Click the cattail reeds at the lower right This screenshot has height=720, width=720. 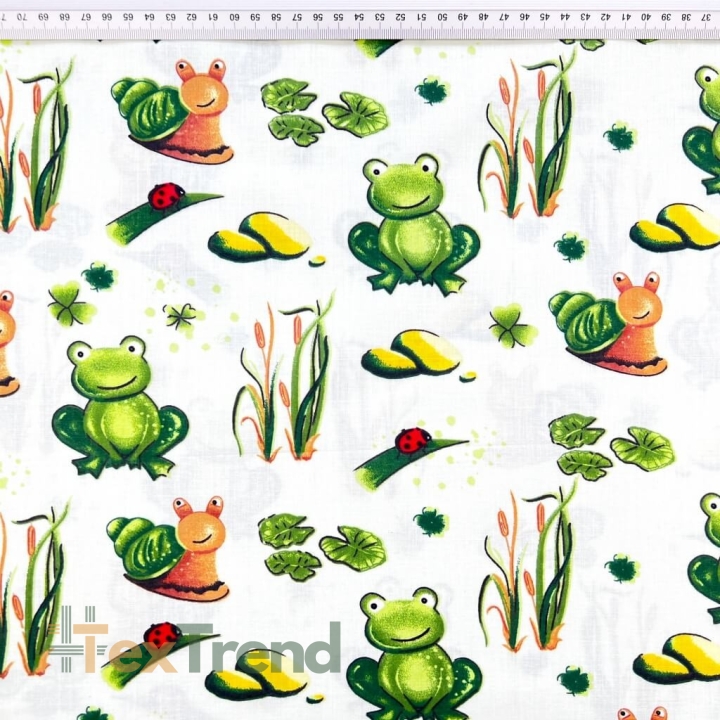coord(528,566)
